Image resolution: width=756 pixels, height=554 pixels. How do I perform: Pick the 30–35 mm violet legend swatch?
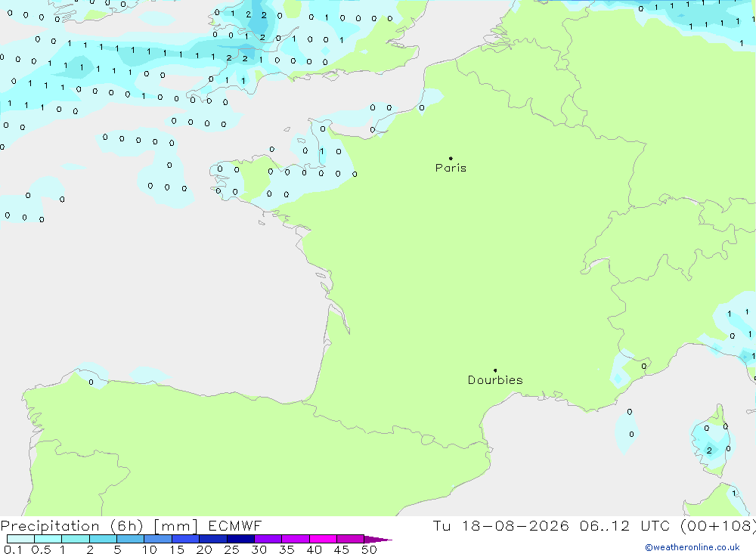pos(268,539)
